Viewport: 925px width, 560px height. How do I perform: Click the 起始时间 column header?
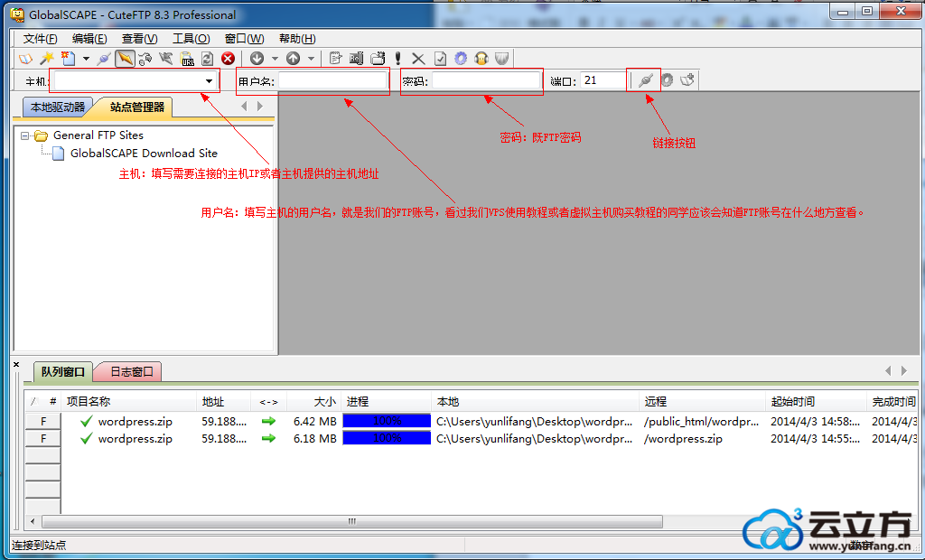pos(816,402)
